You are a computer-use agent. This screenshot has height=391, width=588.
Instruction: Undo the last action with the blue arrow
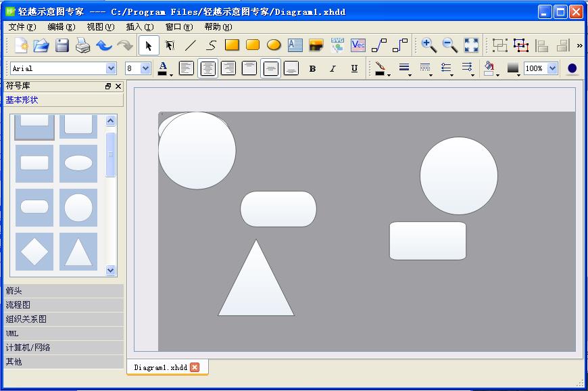pos(104,46)
